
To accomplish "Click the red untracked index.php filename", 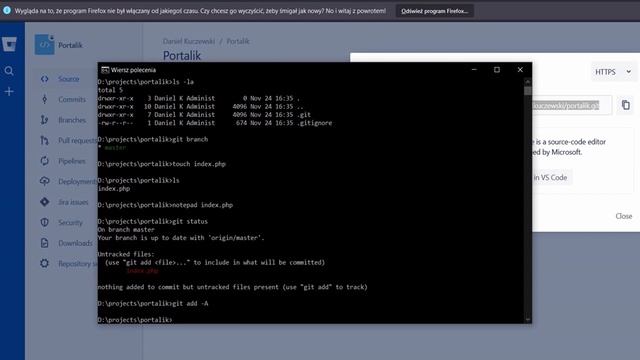I will point(142,271).
